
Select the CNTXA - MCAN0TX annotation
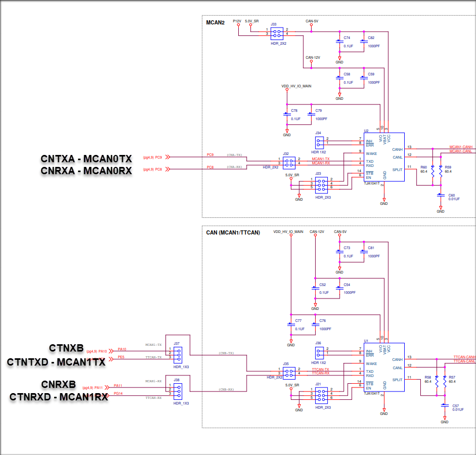[x=86, y=159]
